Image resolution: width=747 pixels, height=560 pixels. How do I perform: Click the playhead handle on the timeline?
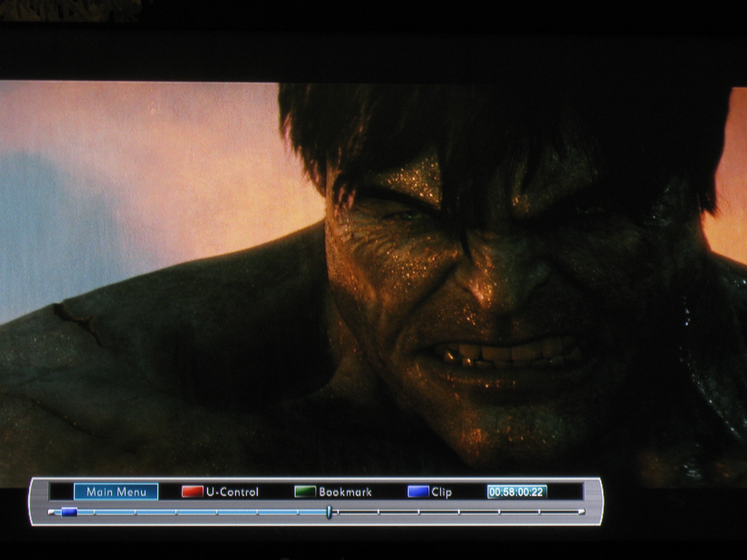[329, 512]
